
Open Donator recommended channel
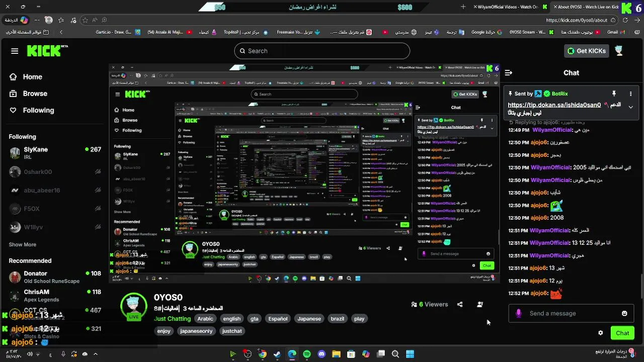[54, 277]
